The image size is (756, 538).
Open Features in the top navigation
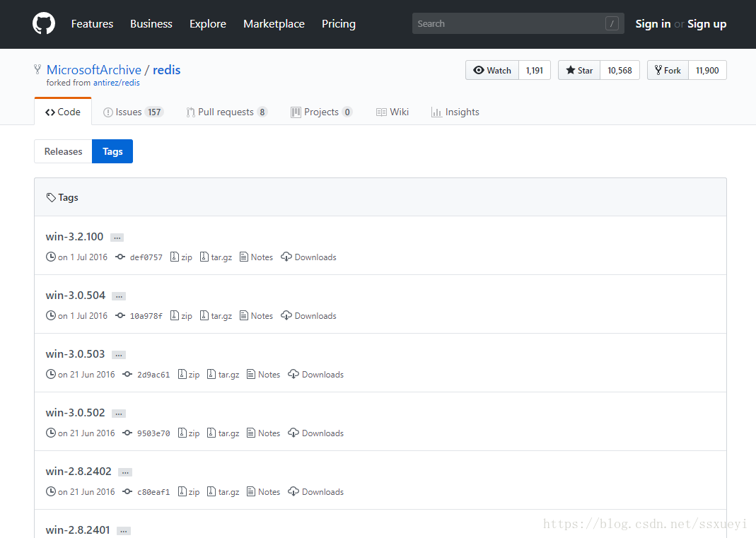92,23
